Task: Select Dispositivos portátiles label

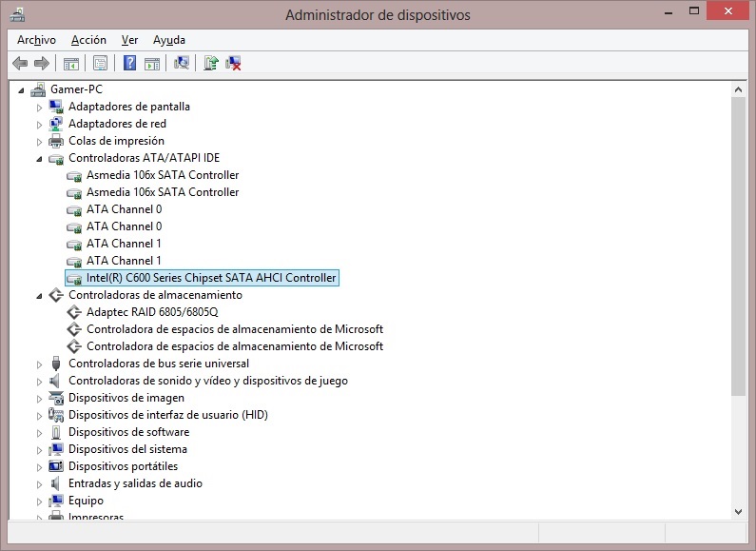Action: pos(123,466)
